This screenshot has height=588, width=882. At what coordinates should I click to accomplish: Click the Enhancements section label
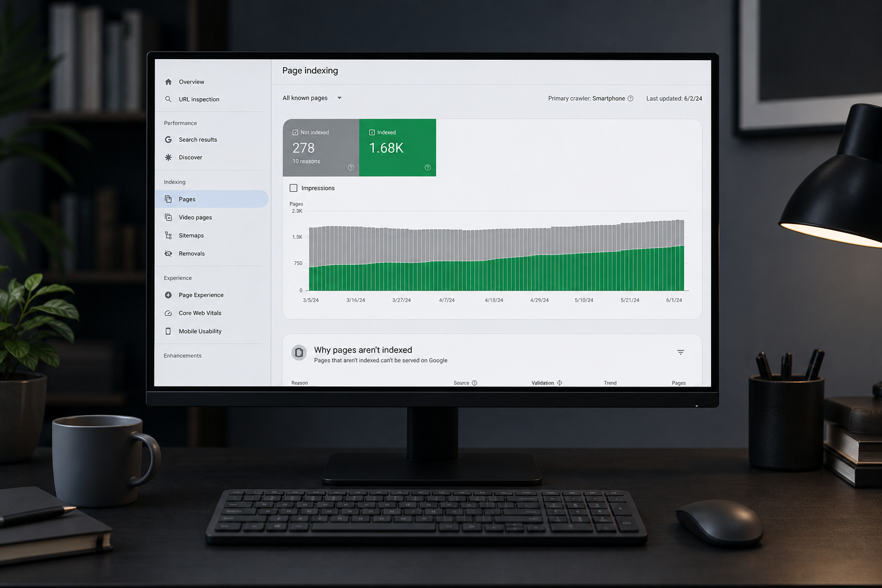183,356
